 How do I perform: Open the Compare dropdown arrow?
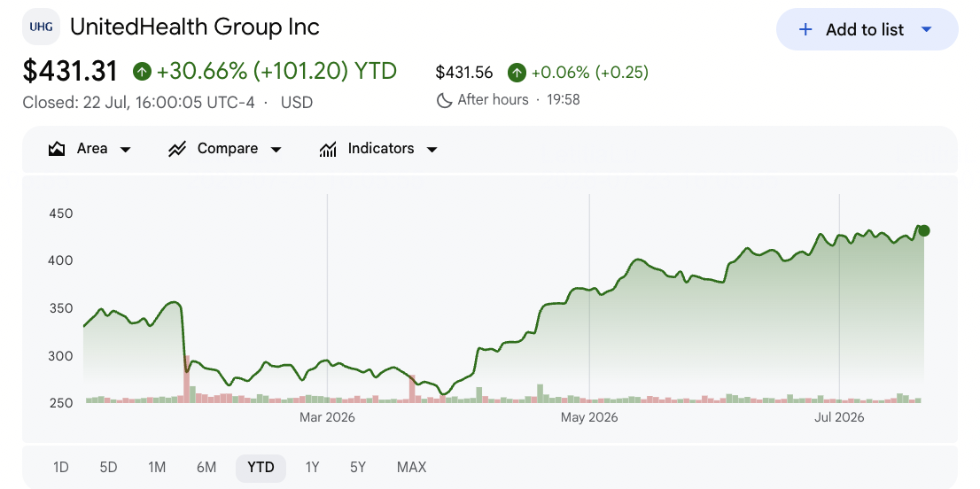pyautogui.click(x=276, y=149)
